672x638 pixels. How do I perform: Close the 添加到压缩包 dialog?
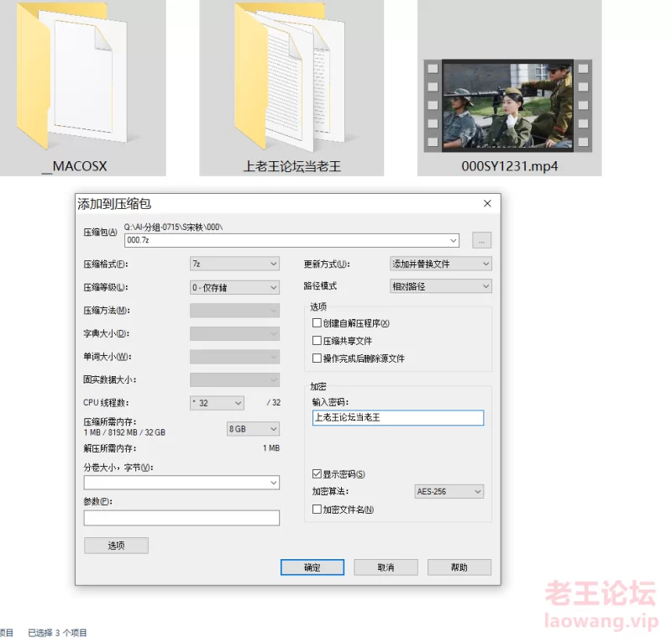point(487,203)
